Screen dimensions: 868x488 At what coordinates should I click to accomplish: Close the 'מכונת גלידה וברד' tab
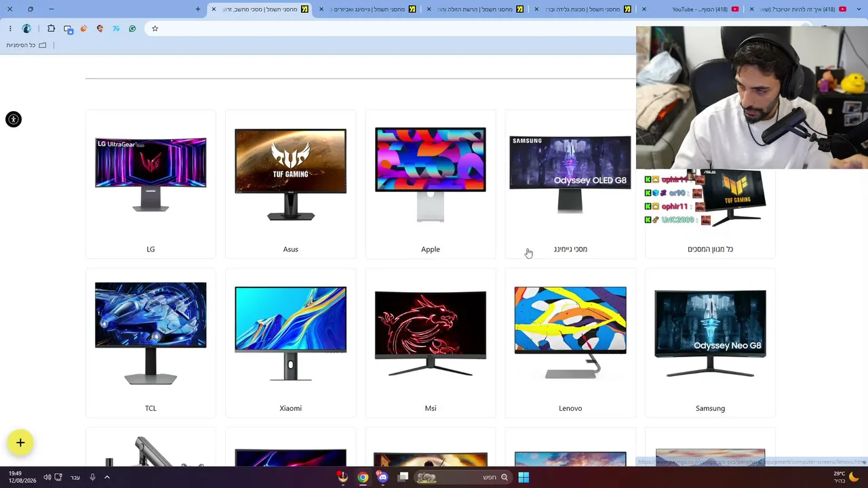tap(536, 9)
